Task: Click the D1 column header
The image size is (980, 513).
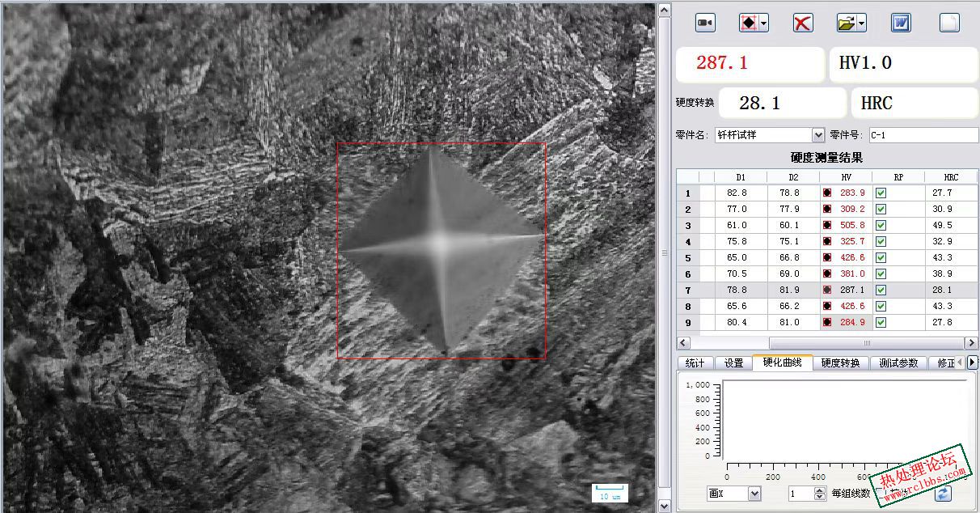Action: pos(741,176)
